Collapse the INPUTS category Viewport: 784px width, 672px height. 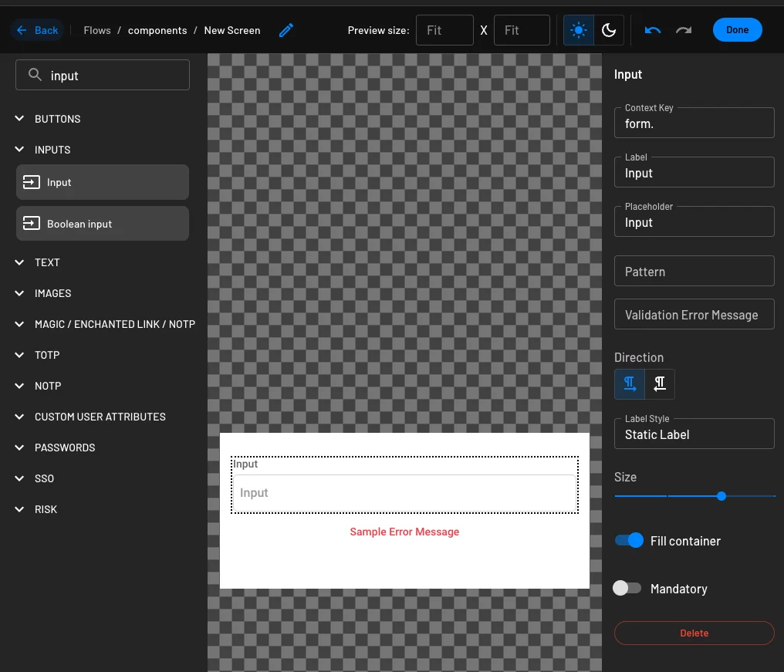point(19,149)
